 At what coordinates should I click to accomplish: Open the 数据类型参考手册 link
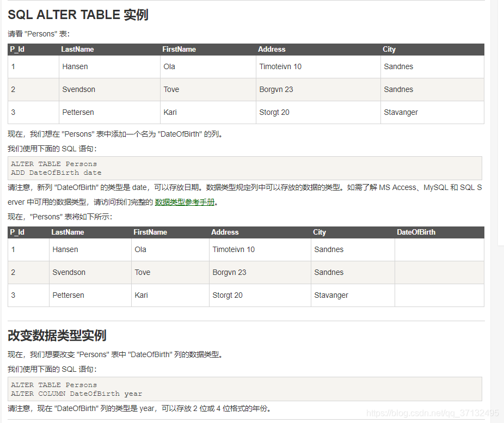click(x=185, y=202)
